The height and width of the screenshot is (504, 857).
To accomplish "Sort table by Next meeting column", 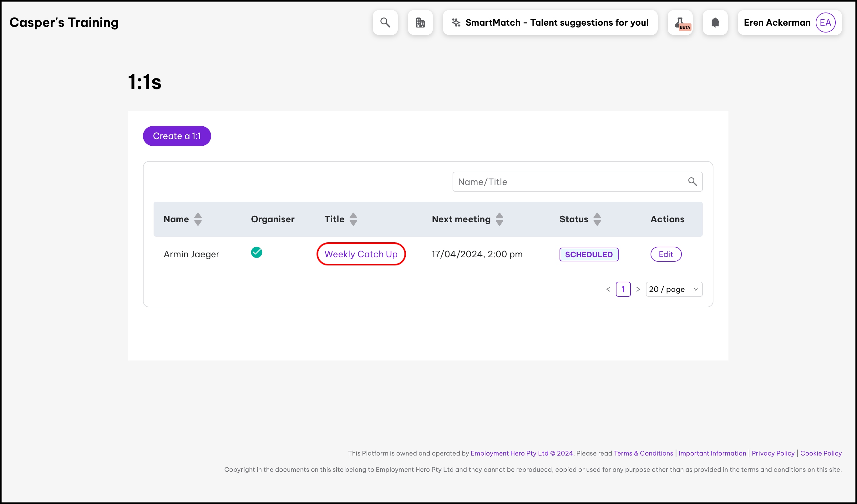I will click(x=499, y=219).
